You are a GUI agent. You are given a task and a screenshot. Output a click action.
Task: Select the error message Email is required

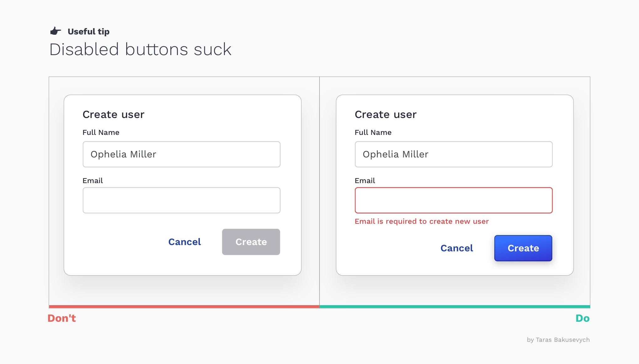point(421,221)
